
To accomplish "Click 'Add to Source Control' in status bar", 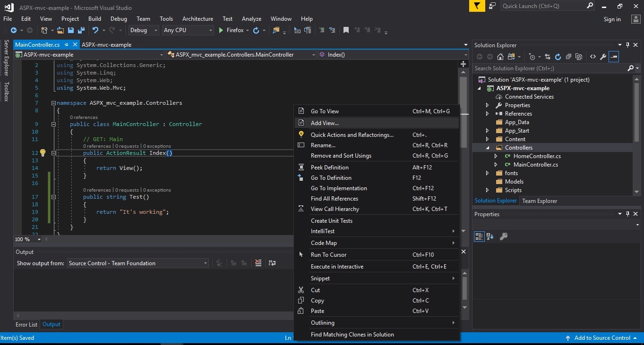I will [602, 338].
